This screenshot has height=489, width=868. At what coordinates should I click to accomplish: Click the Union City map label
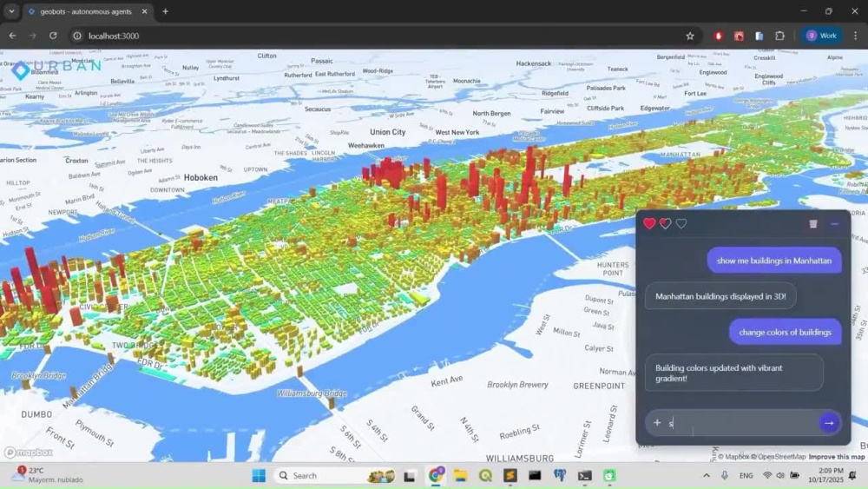[x=387, y=132]
